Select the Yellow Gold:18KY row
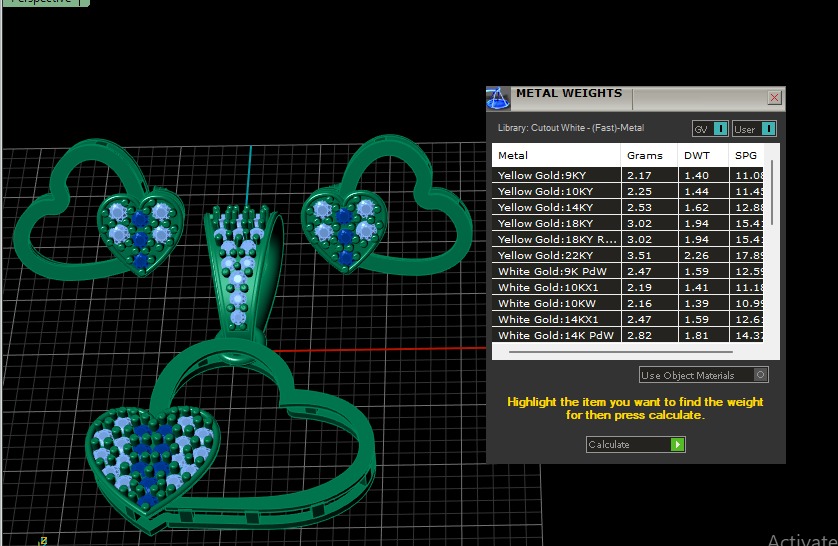Viewport: 838px width, 546px height. click(627, 223)
